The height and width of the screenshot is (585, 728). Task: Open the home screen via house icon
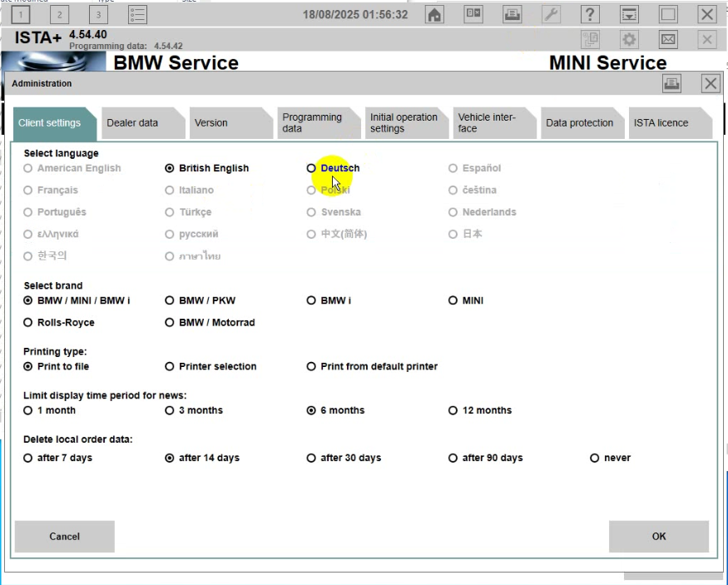434,15
